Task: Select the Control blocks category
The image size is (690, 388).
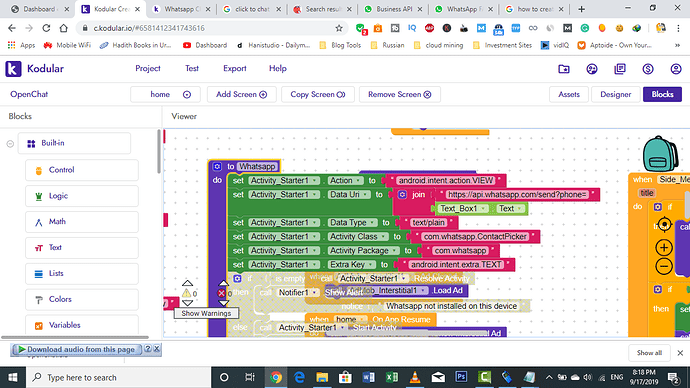Action: [x=82, y=170]
